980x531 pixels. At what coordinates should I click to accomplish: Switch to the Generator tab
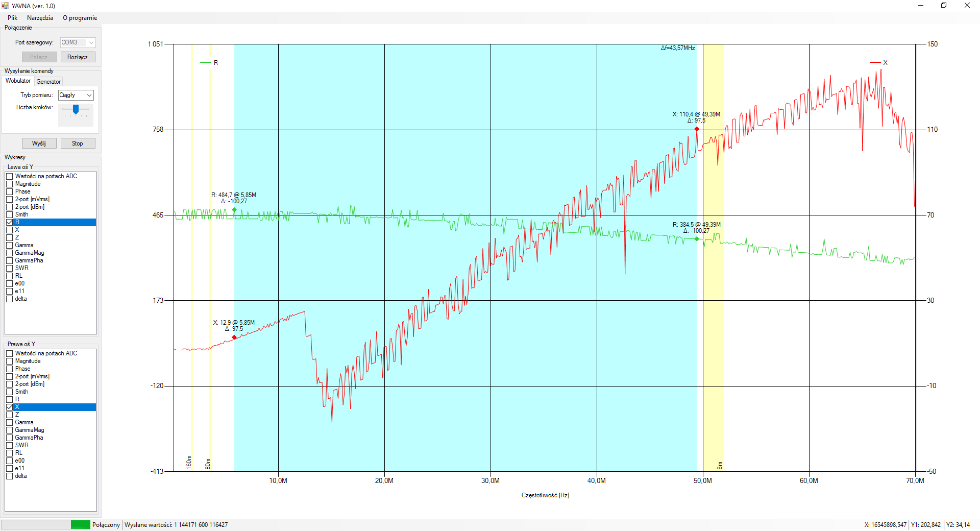(48, 82)
